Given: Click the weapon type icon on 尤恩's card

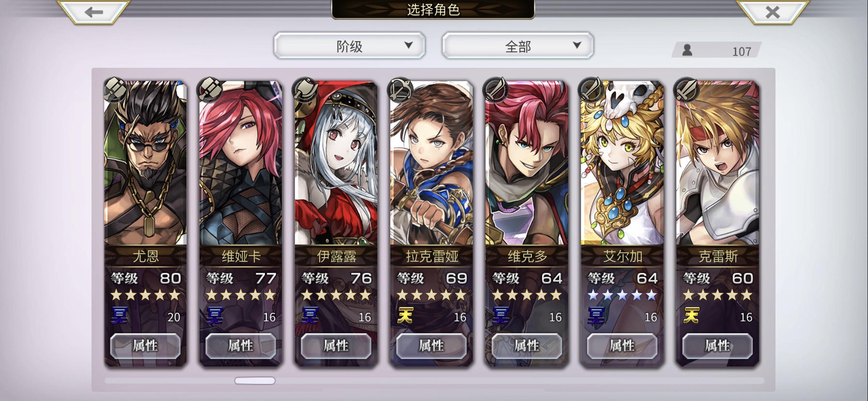Looking at the screenshot, I should click(115, 89).
